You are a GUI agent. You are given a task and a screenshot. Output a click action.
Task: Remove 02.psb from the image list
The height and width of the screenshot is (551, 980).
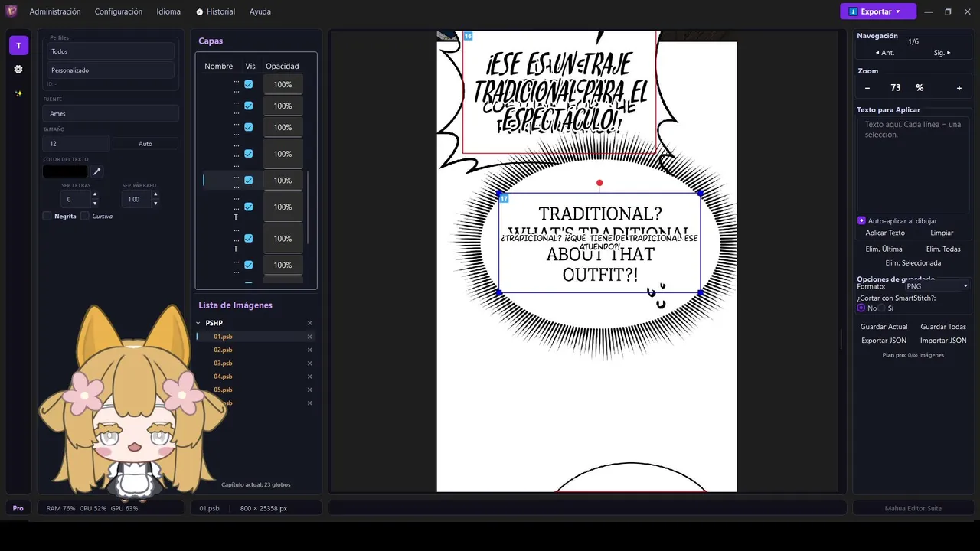(310, 350)
